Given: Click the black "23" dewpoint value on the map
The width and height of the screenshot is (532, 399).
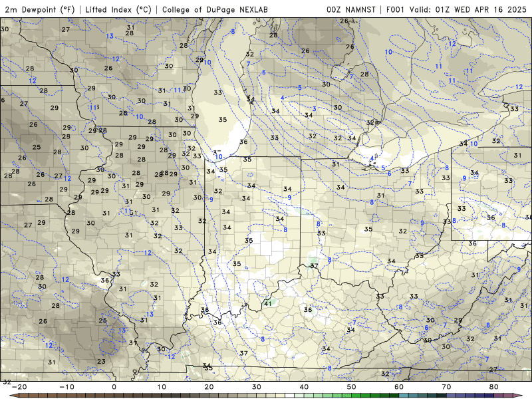Looking at the screenshot, I should point(101,361).
